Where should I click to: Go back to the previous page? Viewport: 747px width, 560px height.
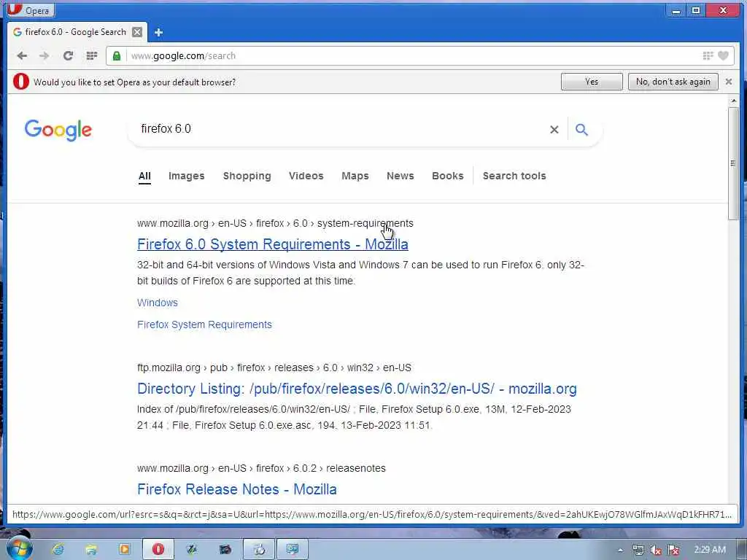pos(22,55)
